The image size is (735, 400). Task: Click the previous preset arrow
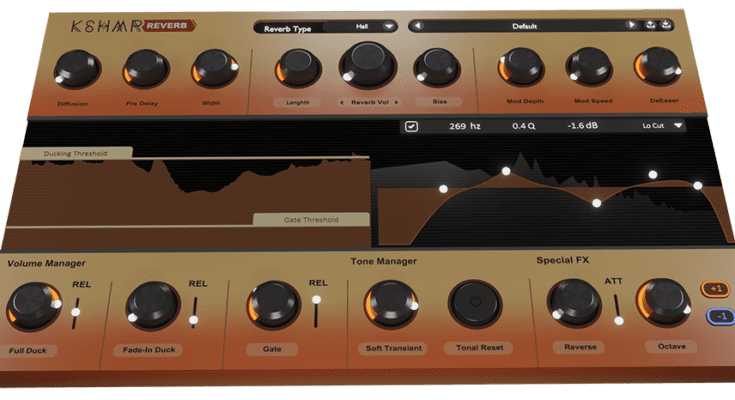(x=418, y=26)
